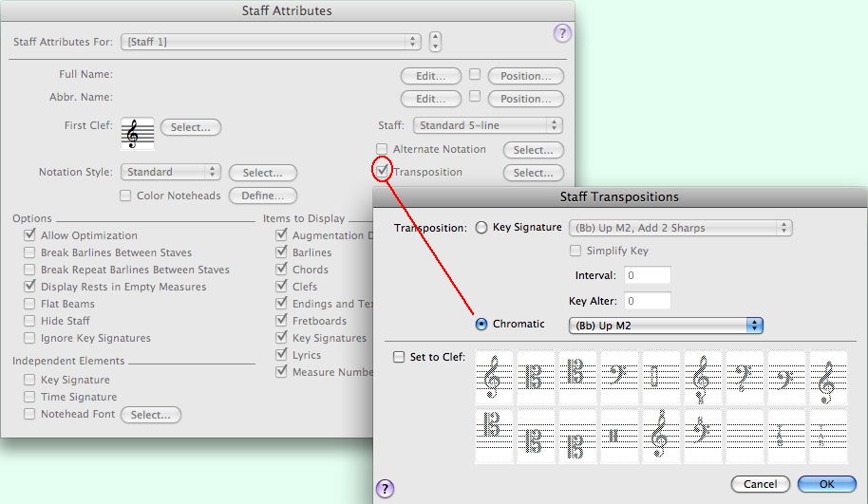The width and height of the screenshot is (868, 504).
Task: Select the last treble clef in the top row
Action: click(827, 379)
